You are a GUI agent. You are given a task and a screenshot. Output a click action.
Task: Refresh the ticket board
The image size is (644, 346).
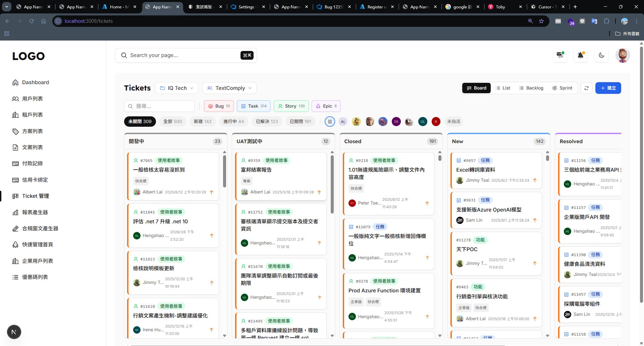[586, 88]
